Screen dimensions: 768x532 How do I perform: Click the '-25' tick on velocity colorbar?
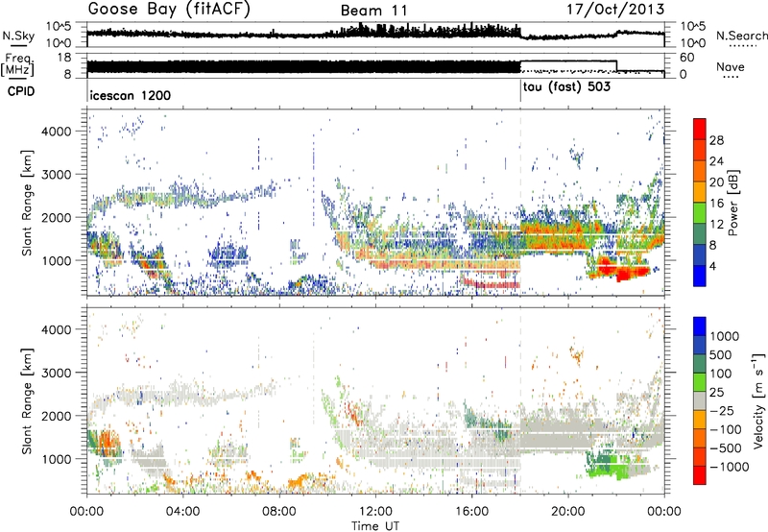tap(722, 410)
